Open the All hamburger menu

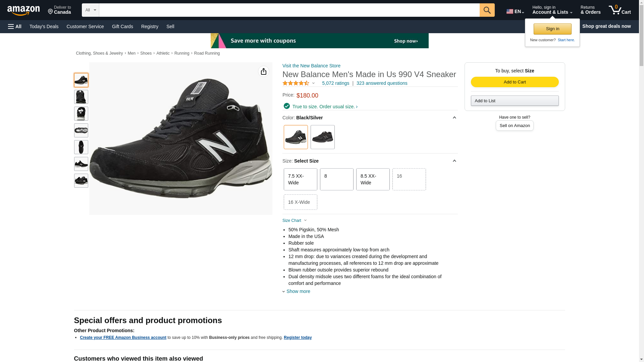coord(15,26)
